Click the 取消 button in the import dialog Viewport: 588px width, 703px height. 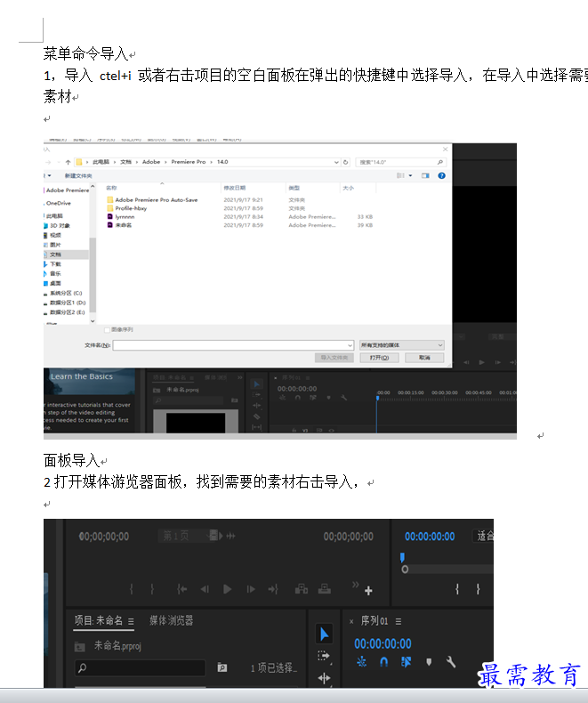pos(424,358)
